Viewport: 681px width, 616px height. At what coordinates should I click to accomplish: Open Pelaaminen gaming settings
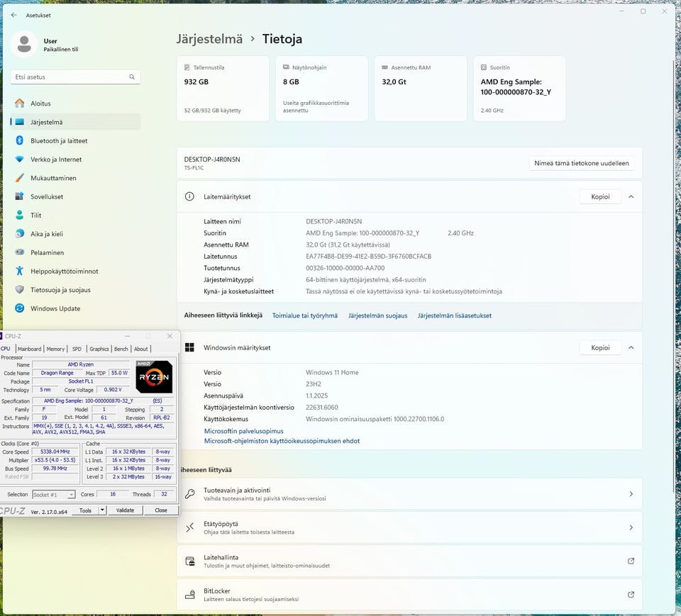[x=75, y=252]
